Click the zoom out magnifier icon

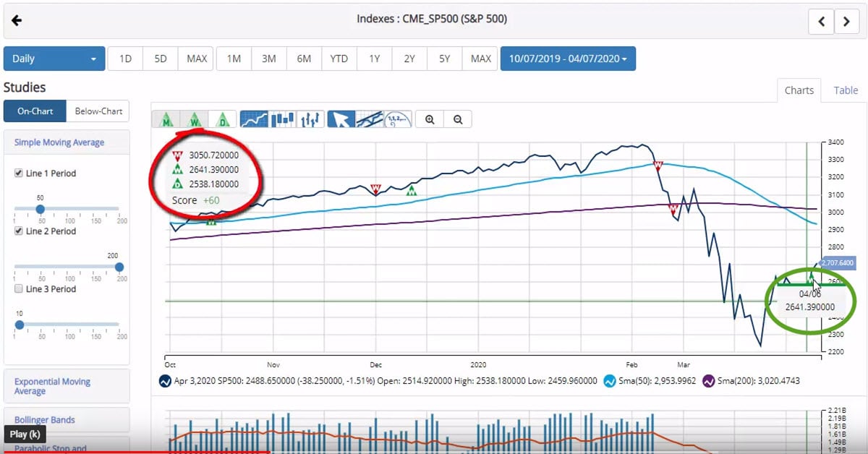click(x=458, y=119)
